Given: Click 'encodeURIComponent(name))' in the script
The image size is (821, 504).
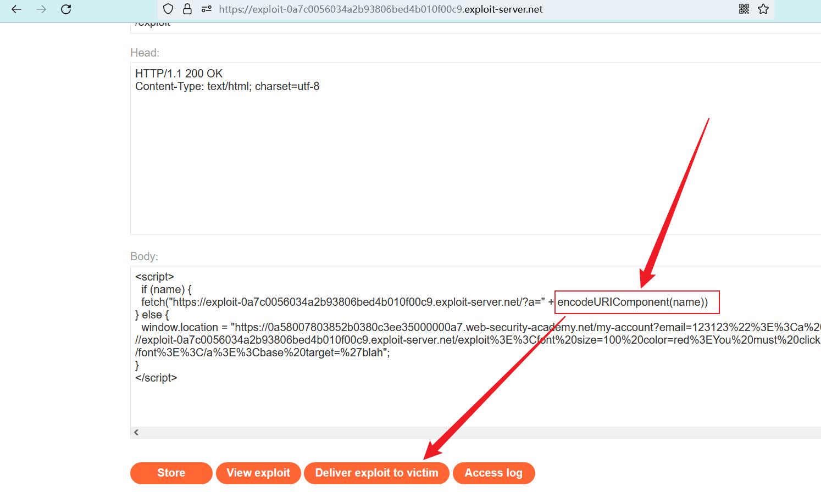Looking at the screenshot, I should coord(633,302).
